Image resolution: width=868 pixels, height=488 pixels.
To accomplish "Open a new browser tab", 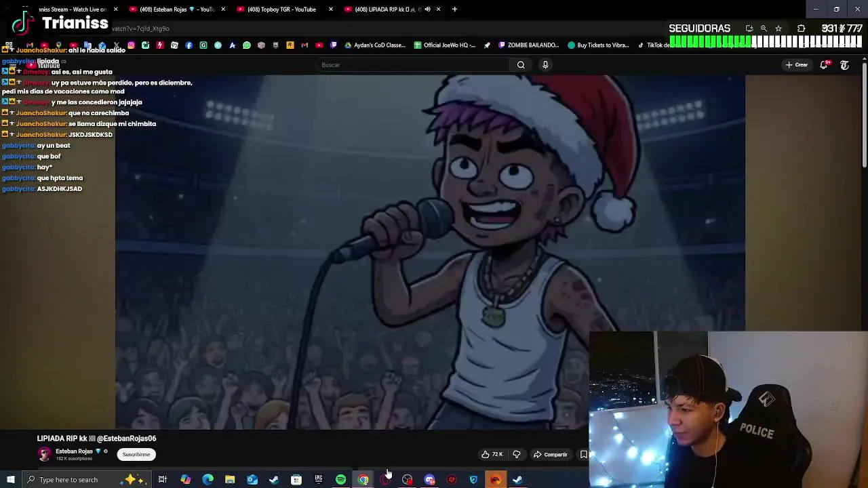I will click(x=454, y=9).
